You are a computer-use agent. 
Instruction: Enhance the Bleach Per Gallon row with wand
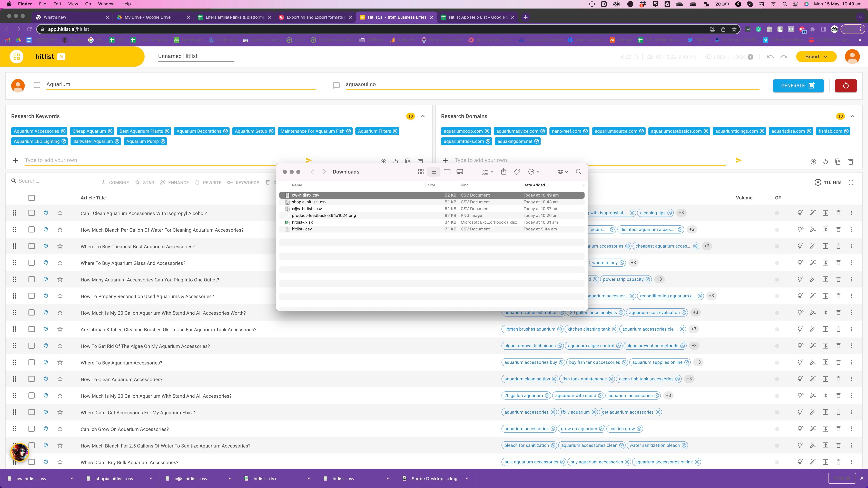[813, 229]
